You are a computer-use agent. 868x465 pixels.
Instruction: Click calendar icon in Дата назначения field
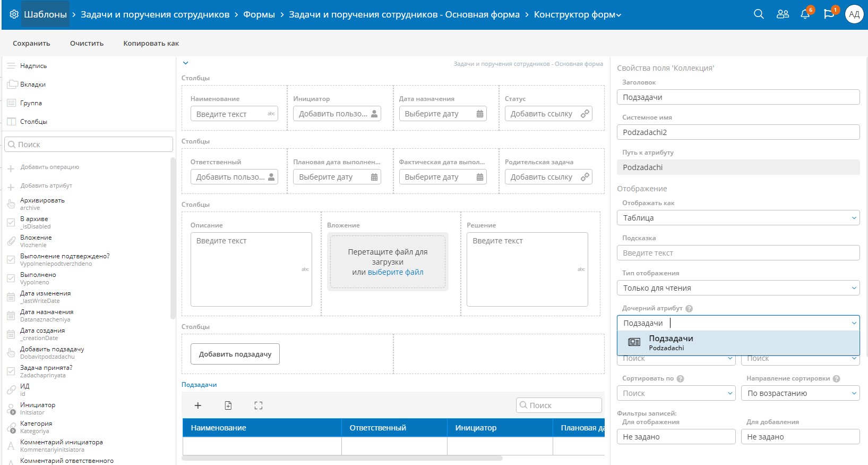pos(480,114)
